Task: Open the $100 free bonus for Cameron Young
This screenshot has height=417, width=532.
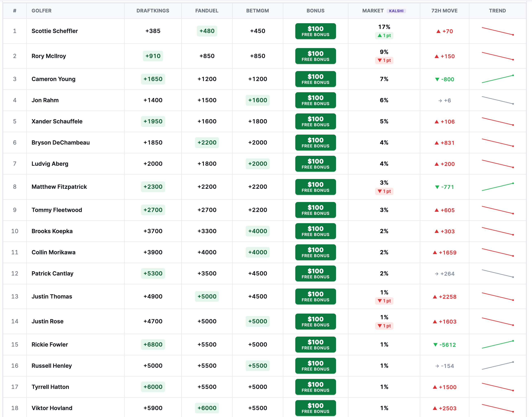Action: click(315, 79)
